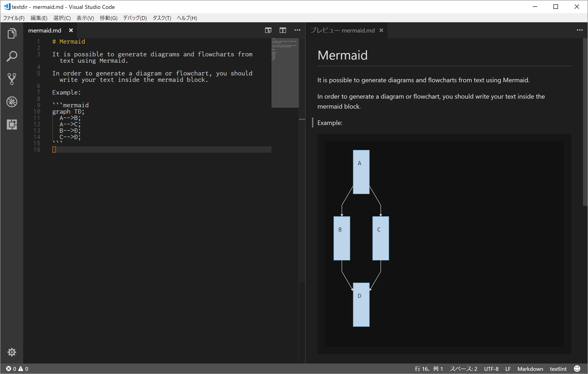This screenshot has width=588, height=374.
Task: Open the 表示(V) menu
Action: click(x=85, y=18)
